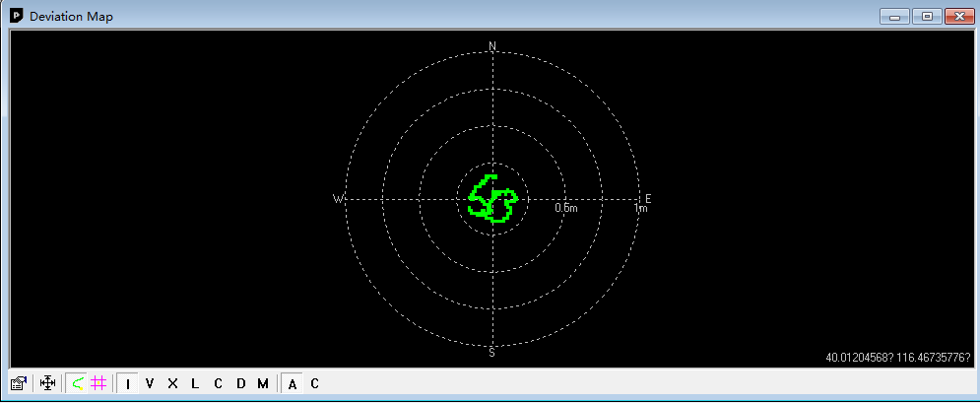980x403 pixels.
Task: Select the A toolbar button
Action: (292, 383)
